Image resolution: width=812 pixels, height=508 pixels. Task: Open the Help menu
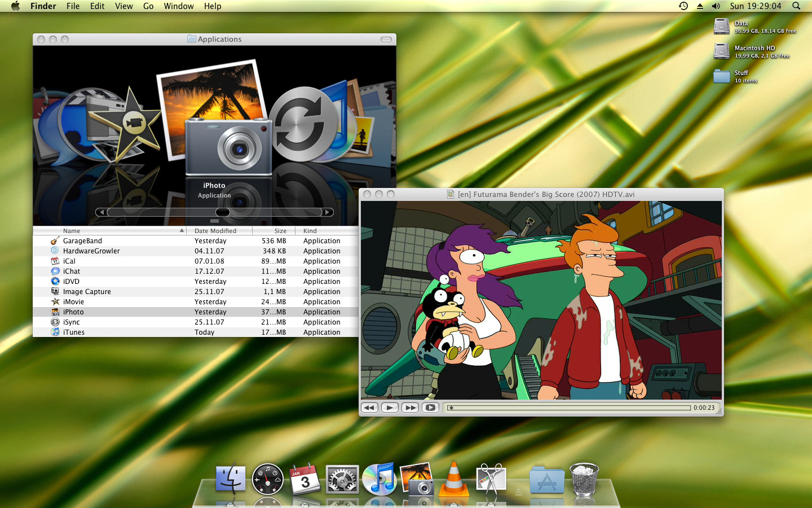(213, 6)
